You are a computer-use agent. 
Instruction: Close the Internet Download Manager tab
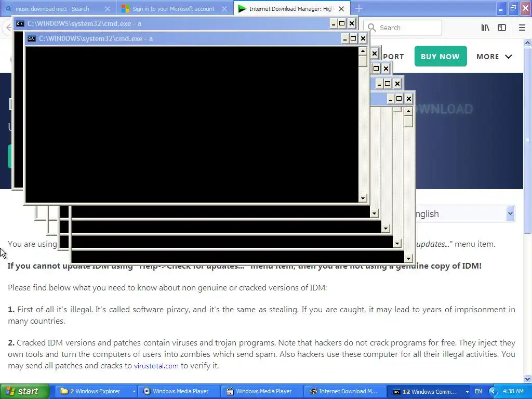point(341,9)
